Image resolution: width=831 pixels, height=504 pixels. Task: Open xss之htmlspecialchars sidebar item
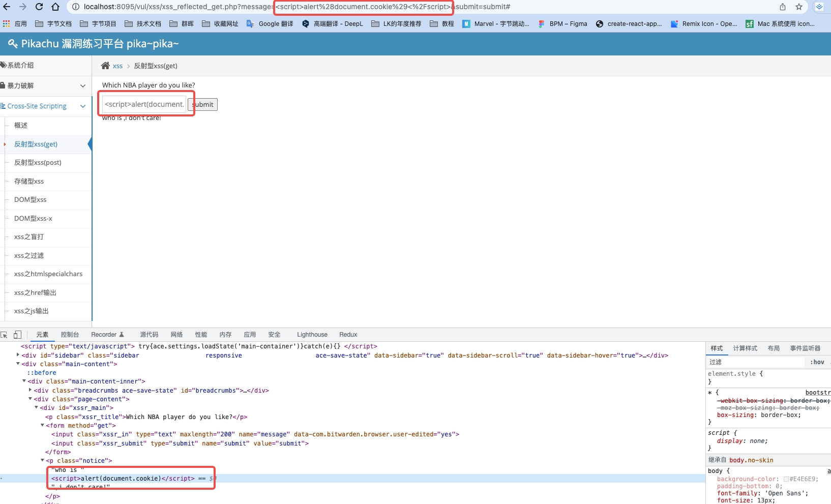tap(48, 274)
